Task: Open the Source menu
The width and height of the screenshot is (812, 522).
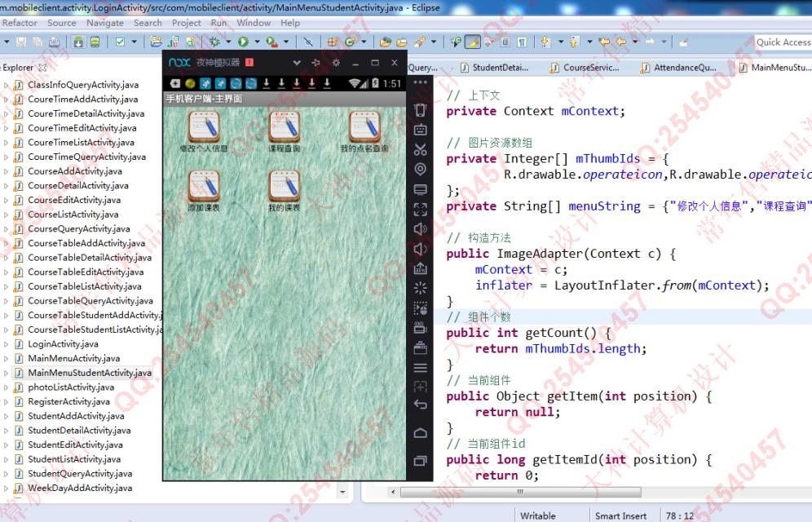Action: click(62, 23)
